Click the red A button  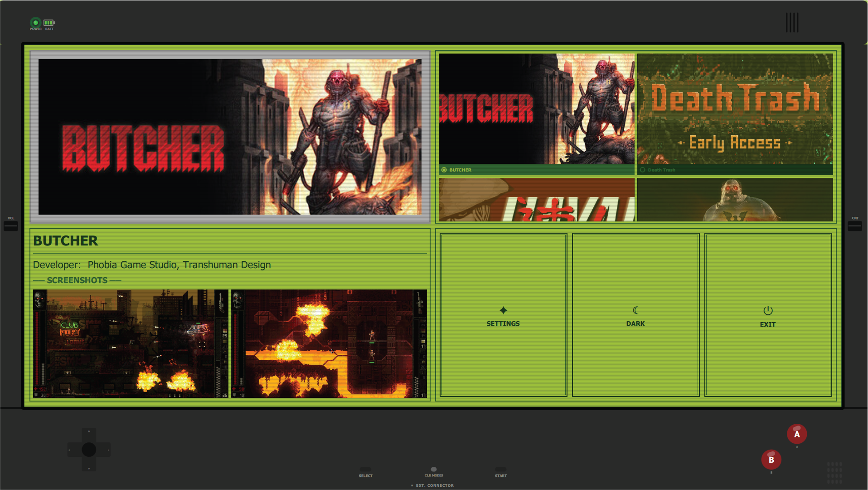click(797, 434)
